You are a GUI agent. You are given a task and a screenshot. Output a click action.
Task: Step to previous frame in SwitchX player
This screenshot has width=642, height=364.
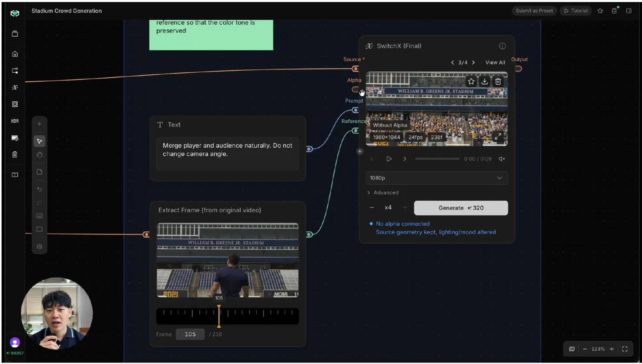(x=372, y=159)
